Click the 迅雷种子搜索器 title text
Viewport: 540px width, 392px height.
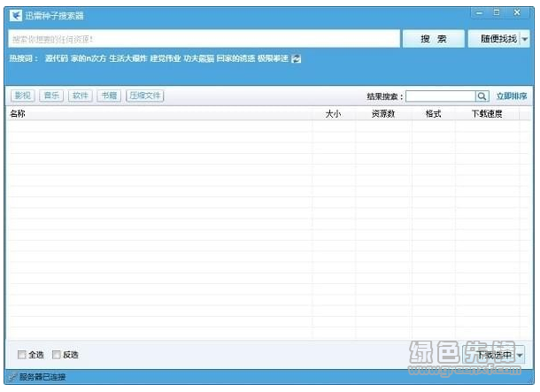point(54,16)
